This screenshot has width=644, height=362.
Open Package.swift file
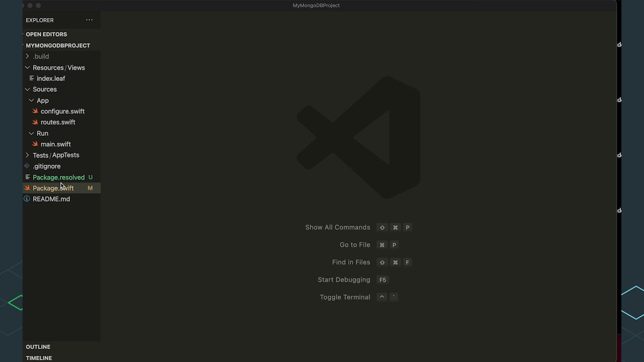(x=53, y=188)
